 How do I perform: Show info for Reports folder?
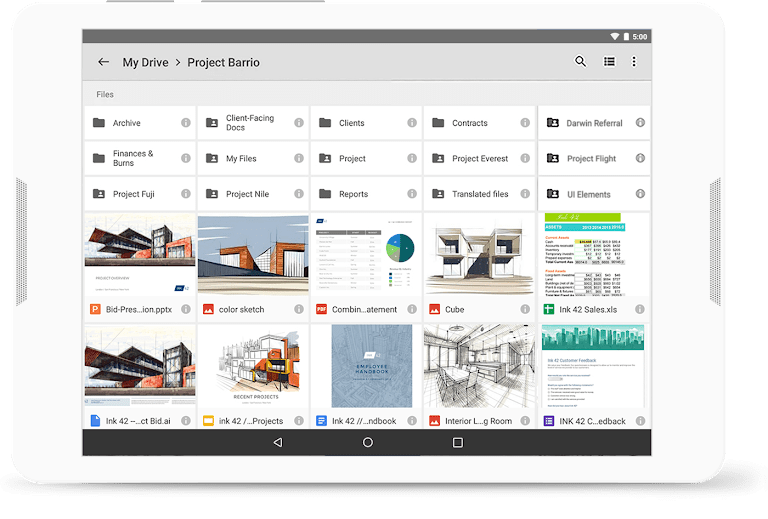(412, 194)
